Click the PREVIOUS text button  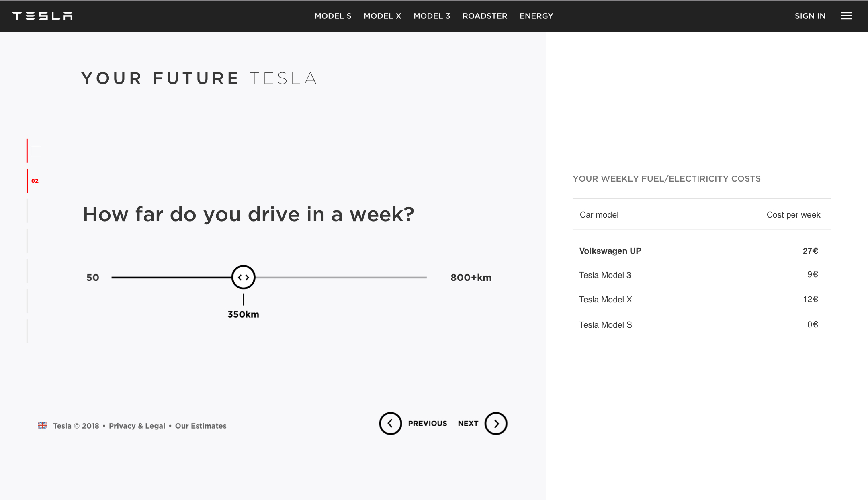(428, 423)
